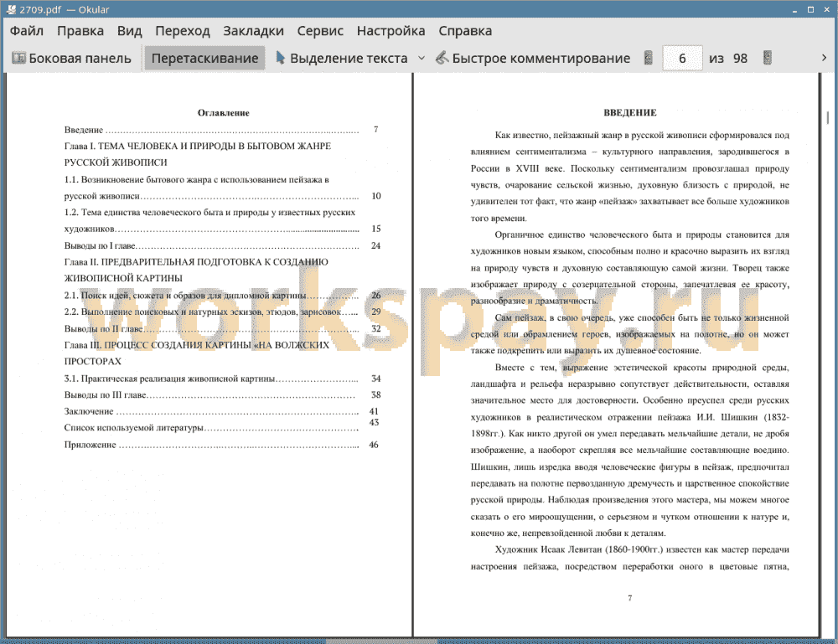Image resolution: width=838 pixels, height=644 pixels.
Task: Close the Okular window
Action: (827, 9)
